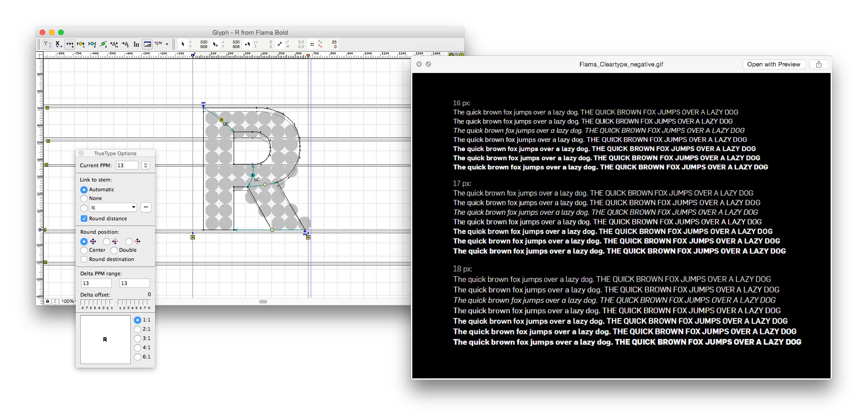Viewport: 868px width, 413px height.
Task: Click the four-dot selection count icon
Action: click(312, 44)
